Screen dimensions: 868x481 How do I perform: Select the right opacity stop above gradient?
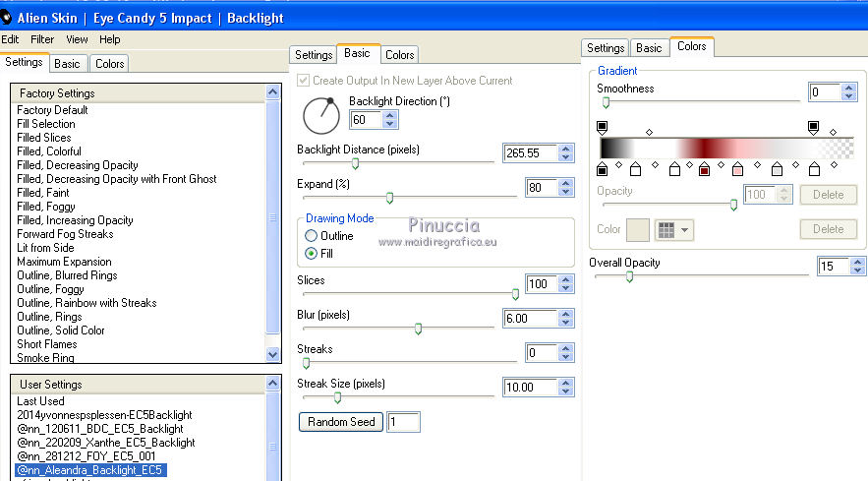pyautogui.click(x=813, y=128)
